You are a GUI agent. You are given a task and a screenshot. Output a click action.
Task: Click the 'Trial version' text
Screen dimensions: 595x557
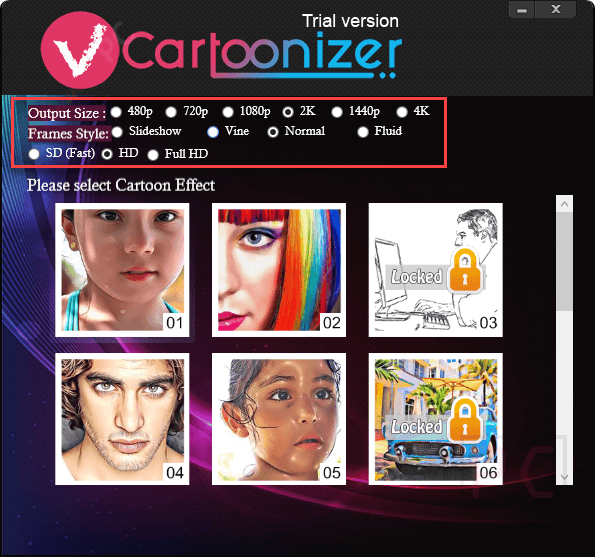tap(350, 21)
